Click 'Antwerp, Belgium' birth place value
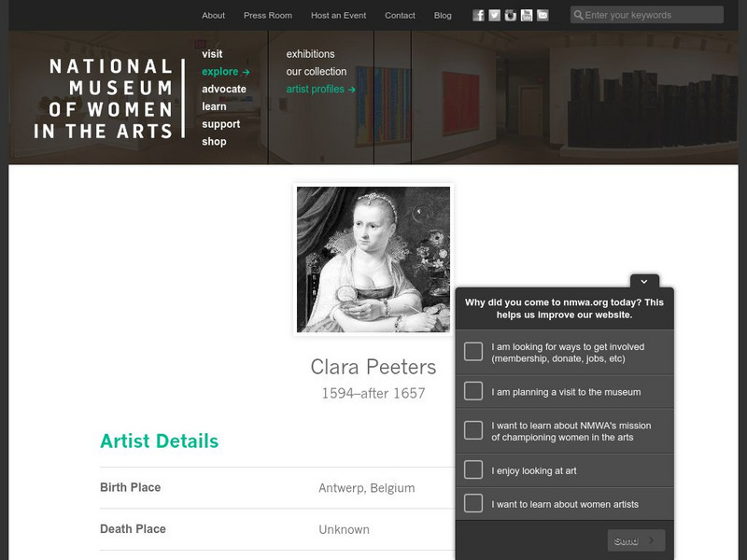Viewport: 747px width, 560px height. tap(366, 488)
